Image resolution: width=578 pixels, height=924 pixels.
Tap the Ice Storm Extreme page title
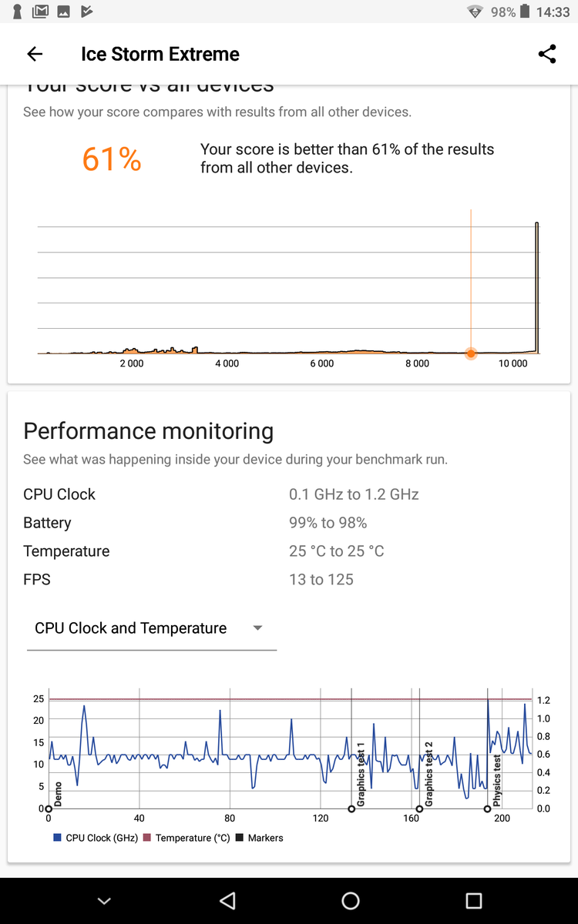tap(160, 54)
